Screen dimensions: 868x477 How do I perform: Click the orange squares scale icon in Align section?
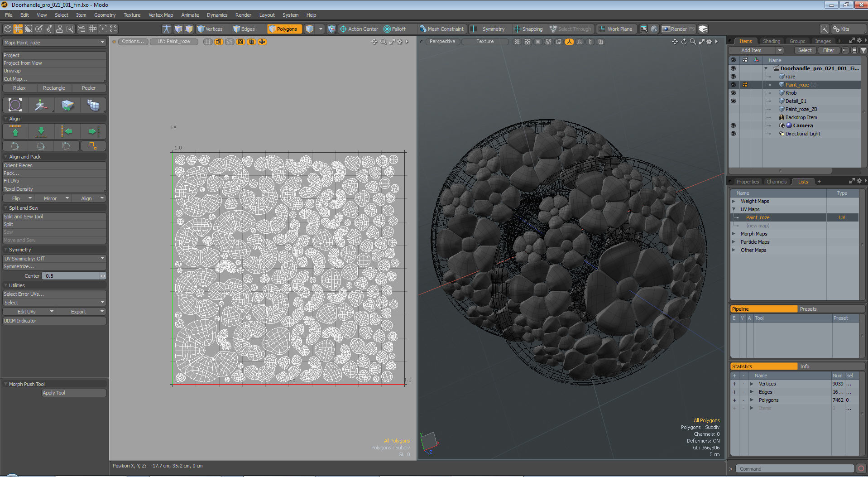point(93,146)
